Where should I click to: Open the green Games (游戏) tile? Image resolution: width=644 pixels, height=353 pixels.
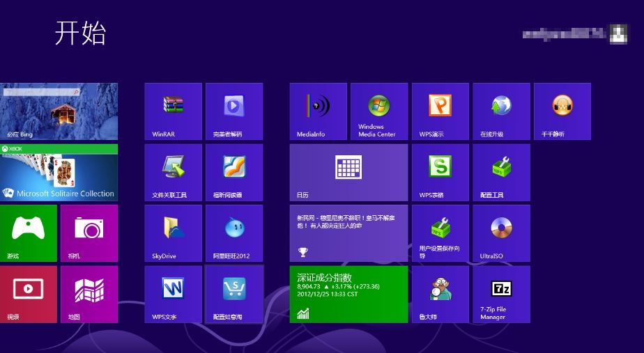point(29,233)
